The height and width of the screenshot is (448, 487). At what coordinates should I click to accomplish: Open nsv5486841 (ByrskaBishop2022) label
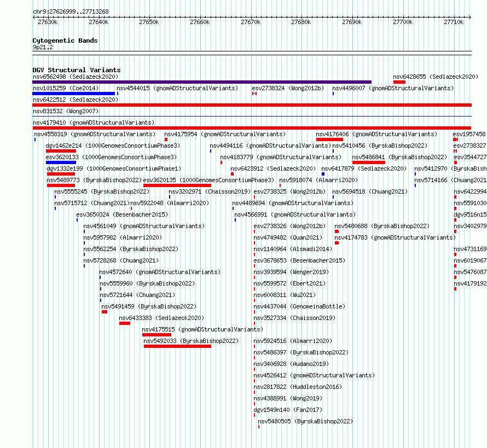pos(399,157)
